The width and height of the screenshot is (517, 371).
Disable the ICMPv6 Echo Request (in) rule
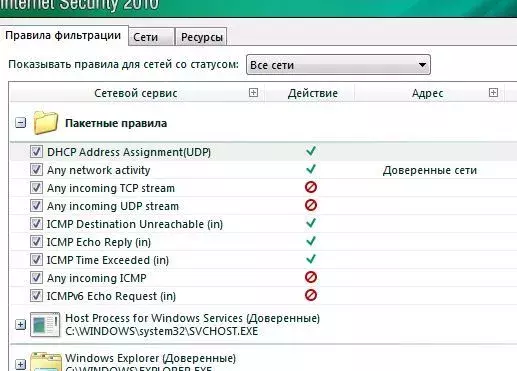tap(36, 296)
